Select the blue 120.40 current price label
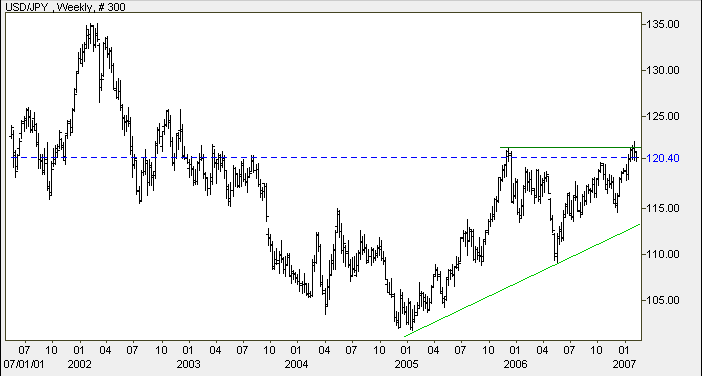Image resolution: width=702 pixels, height=376 pixels. [662, 158]
